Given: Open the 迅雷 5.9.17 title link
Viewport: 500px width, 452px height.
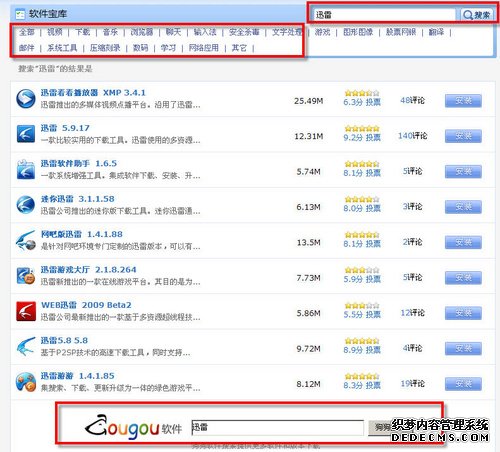Looking at the screenshot, I should click(x=65, y=128).
